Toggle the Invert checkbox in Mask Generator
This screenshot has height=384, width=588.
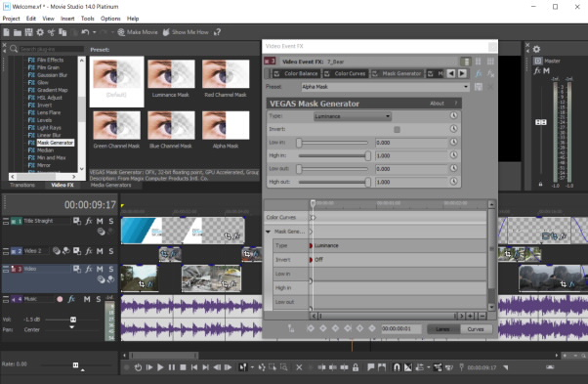(x=397, y=129)
